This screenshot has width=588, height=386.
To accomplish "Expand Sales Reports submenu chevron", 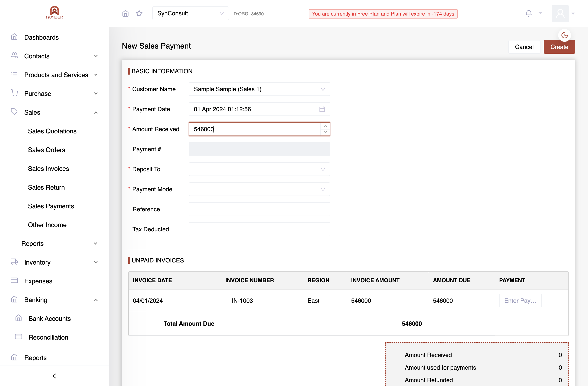I will [95, 243].
